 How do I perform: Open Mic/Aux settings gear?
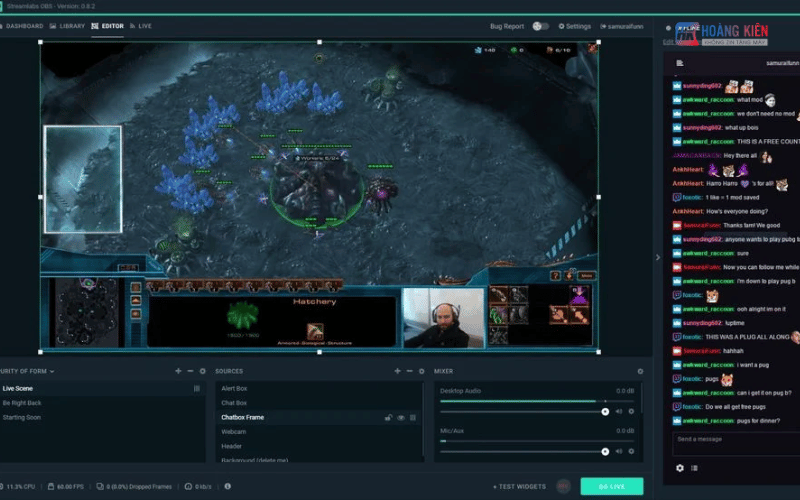631,452
